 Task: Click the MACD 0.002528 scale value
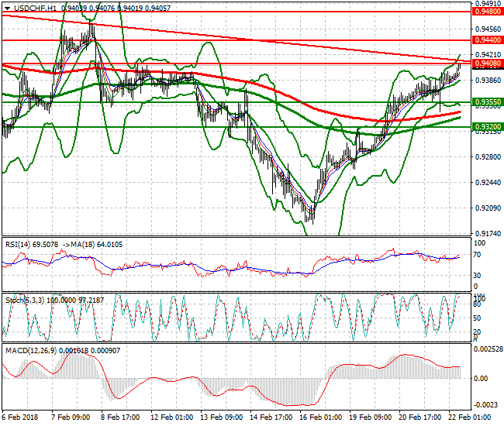(488, 349)
